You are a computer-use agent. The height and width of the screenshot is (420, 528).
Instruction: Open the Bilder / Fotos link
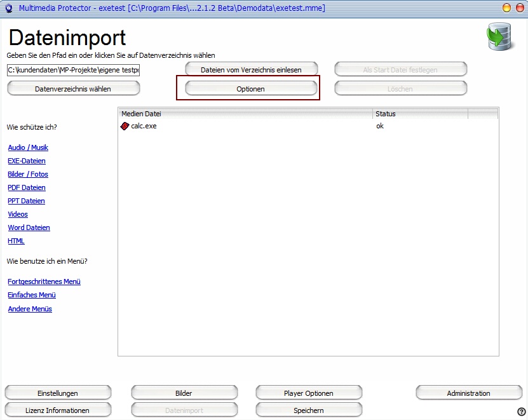pos(28,174)
